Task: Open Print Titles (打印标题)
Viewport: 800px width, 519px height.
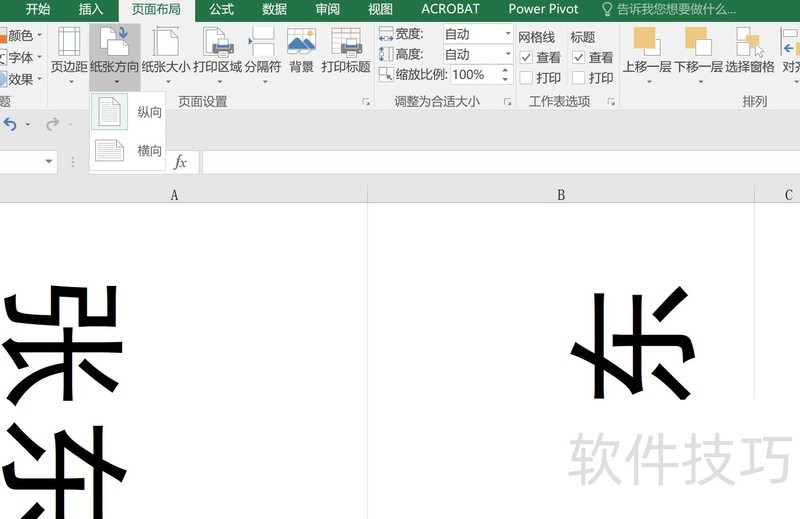Action: [346, 51]
